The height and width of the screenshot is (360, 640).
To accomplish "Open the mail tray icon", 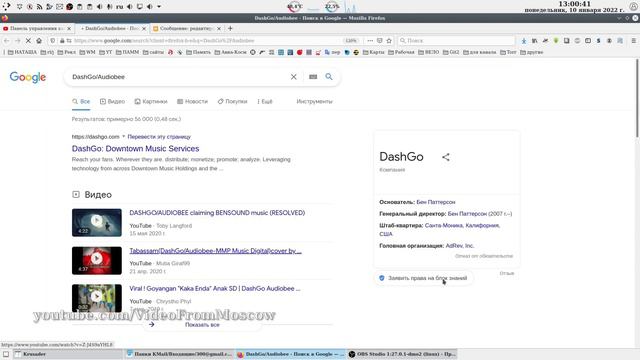I will (60, 7).
